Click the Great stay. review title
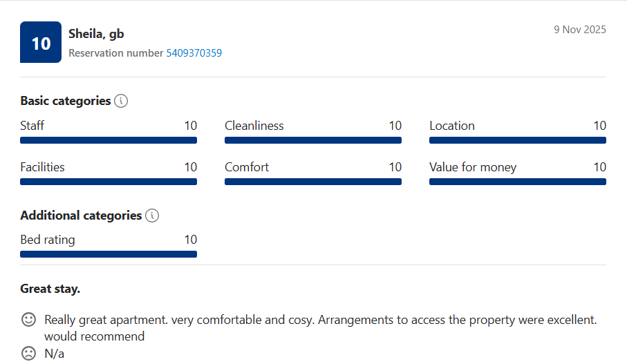The width and height of the screenshot is (627, 364). [x=50, y=289]
